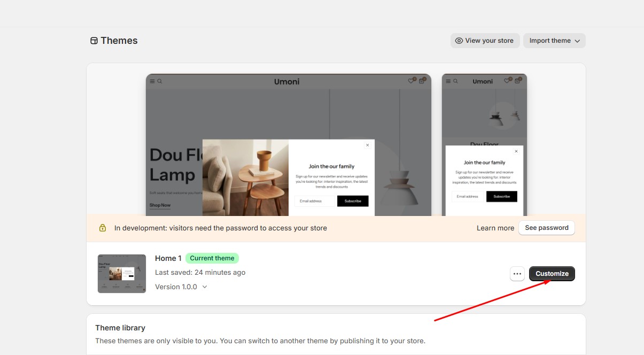Click the cart icon in the mobile preview
The width and height of the screenshot is (644, 355).
pyautogui.click(x=518, y=81)
